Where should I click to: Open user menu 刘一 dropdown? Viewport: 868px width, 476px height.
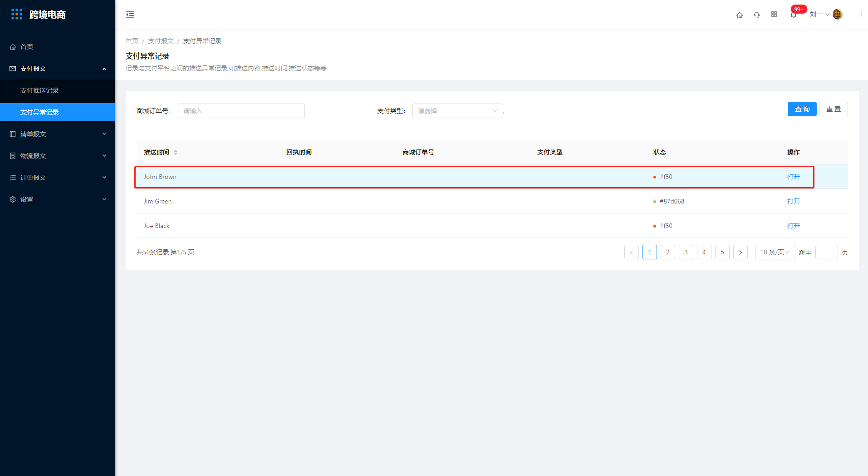pyautogui.click(x=819, y=15)
